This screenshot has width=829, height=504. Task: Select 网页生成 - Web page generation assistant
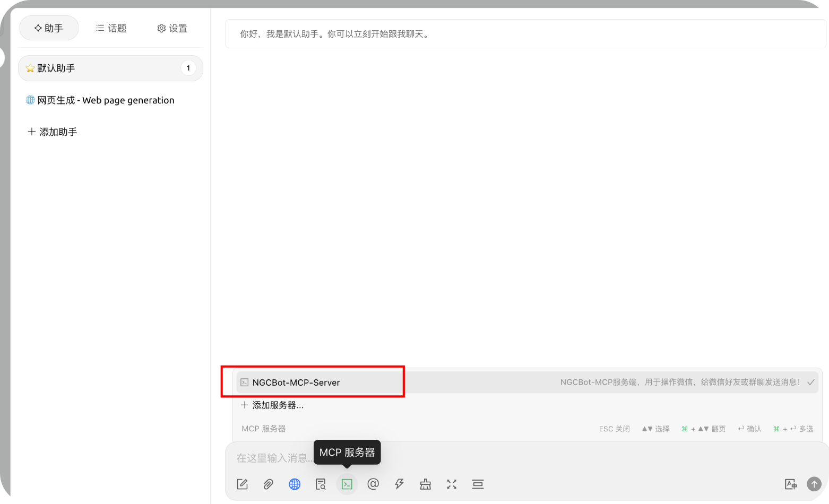110,100
